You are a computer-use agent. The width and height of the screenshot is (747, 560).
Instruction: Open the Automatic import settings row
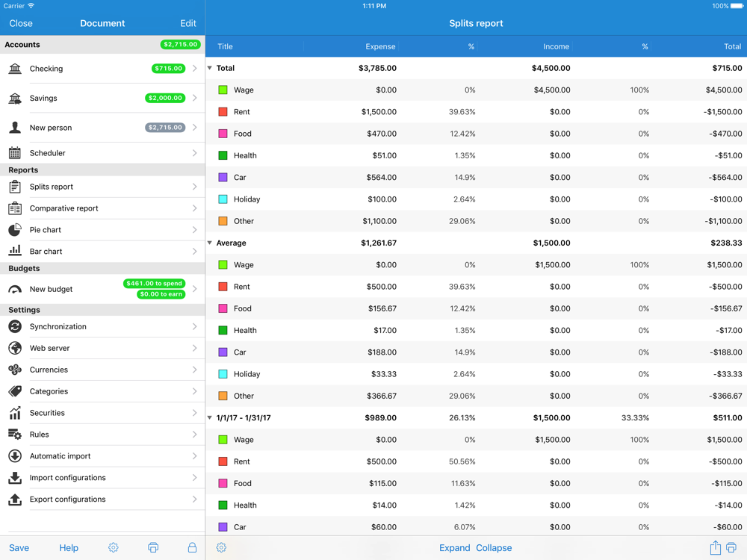(x=102, y=455)
